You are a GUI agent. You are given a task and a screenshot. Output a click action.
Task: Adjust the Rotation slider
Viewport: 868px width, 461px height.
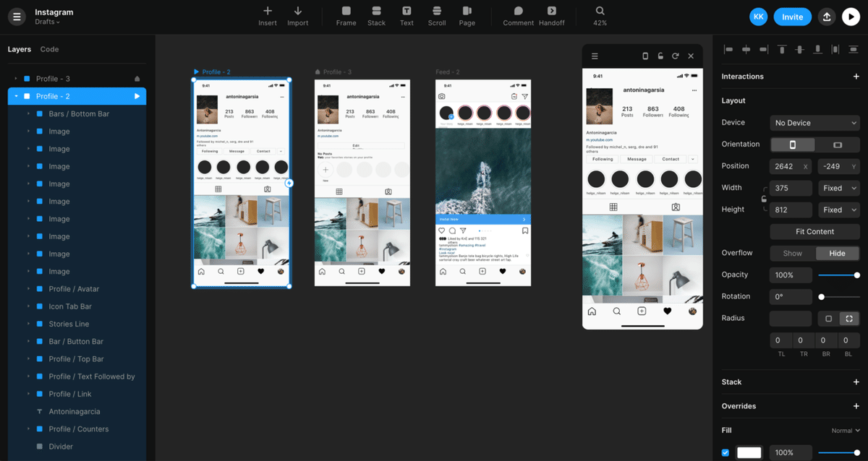(x=838, y=296)
